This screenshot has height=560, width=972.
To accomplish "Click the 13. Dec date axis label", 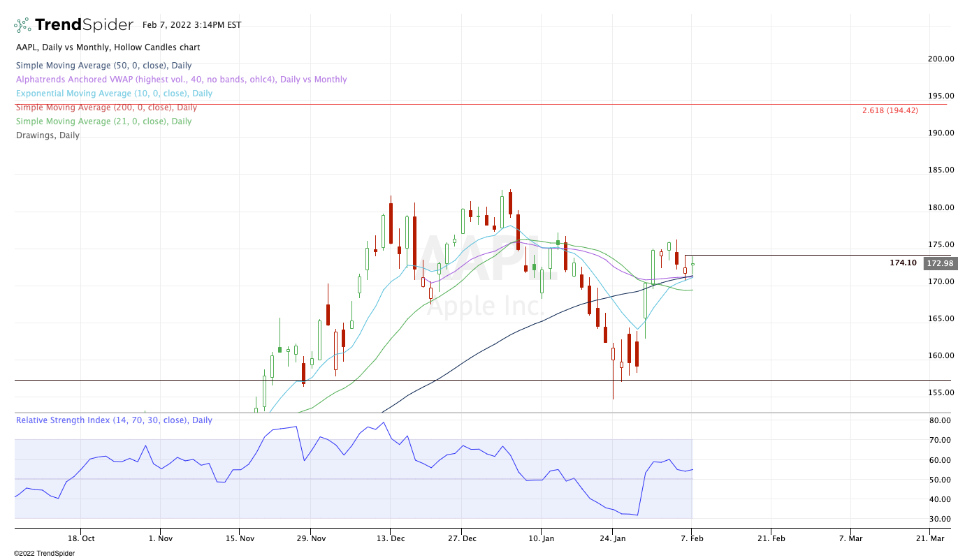I will [x=390, y=538].
